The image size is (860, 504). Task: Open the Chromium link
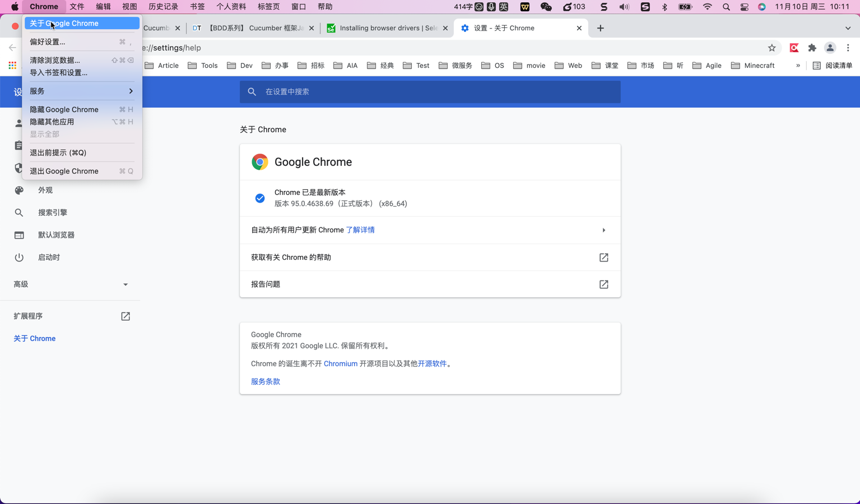(x=341, y=364)
